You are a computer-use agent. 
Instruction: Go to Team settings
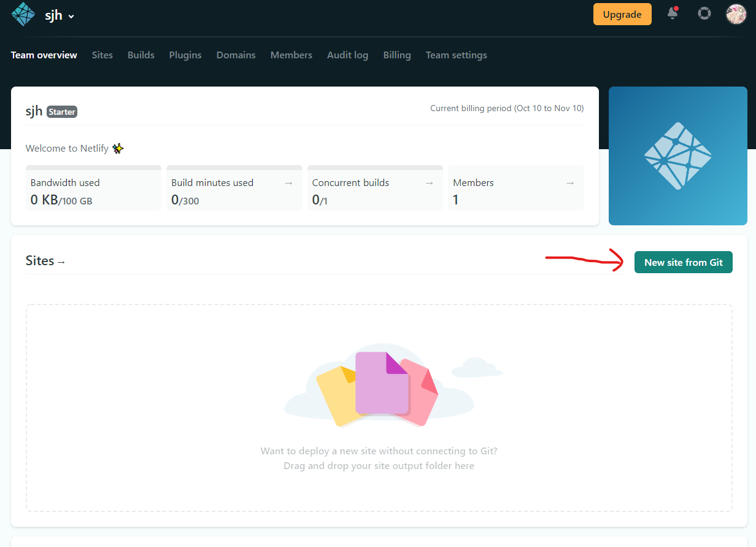coord(456,55)
